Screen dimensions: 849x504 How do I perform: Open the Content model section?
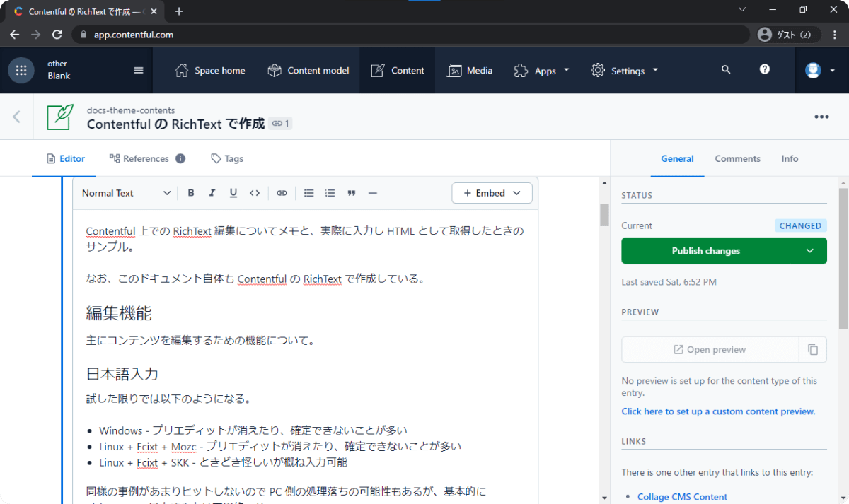308,70
